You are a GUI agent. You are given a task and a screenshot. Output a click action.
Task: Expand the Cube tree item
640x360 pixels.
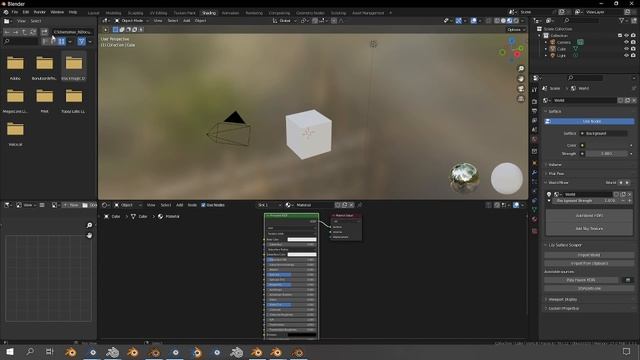tap(546, 49)
